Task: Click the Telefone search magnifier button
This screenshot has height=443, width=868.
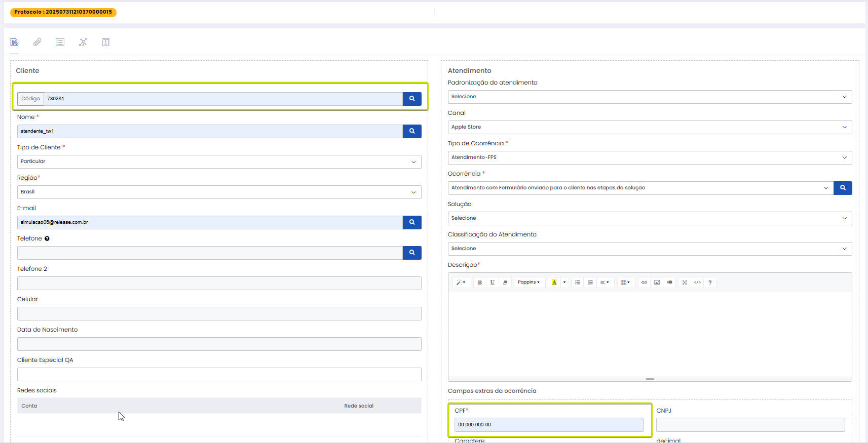Action: pos(412,253)
